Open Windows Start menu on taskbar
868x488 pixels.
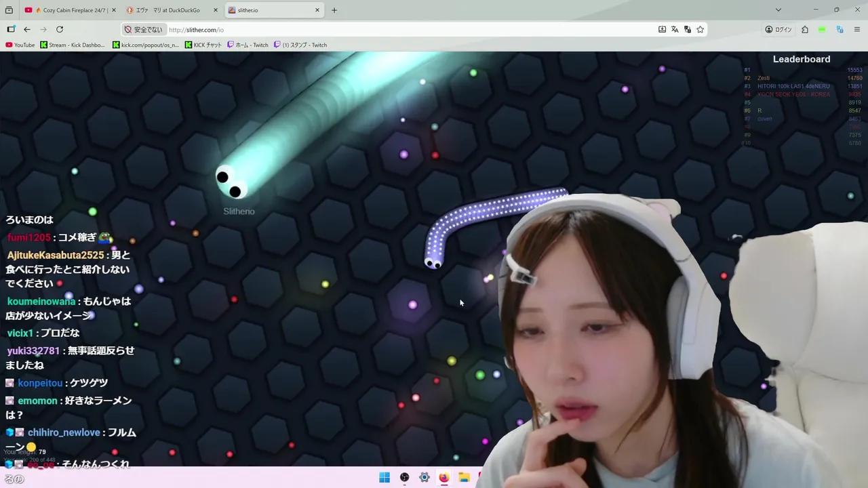tap(384, 477)
